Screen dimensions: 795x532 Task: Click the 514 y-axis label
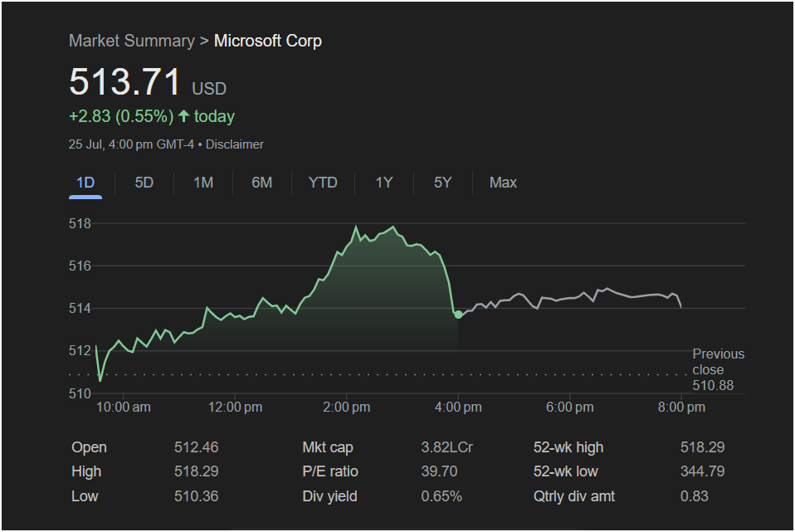[80, 309]
